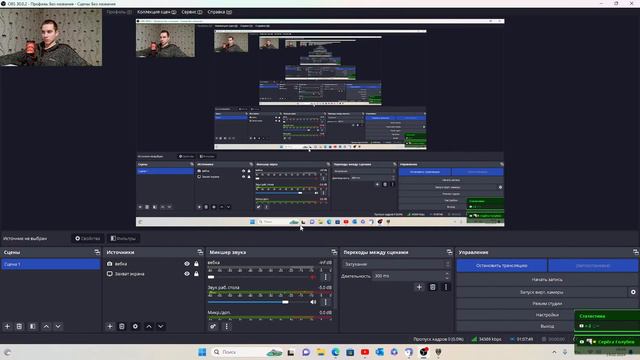Image resolution: width=640 pixels, height=360 pixels.
Task: Open the вебка audio channel three-dot menu
Action: pos(325,277)
